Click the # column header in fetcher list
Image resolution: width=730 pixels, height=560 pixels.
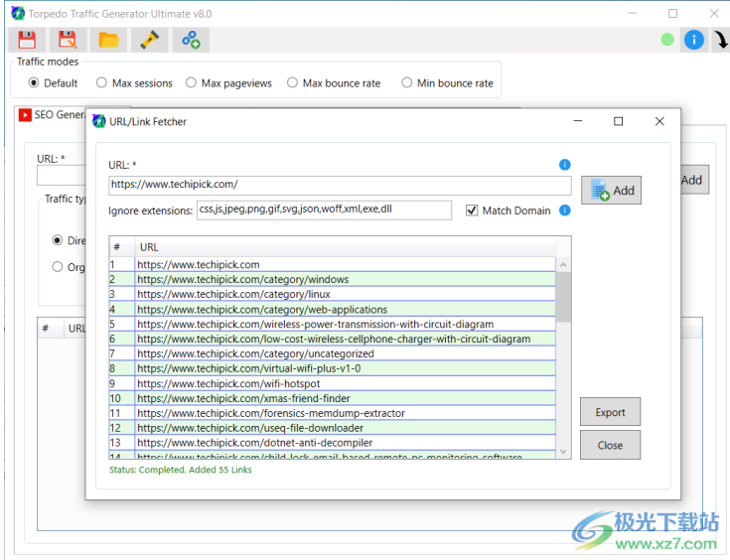coord(122,247)
